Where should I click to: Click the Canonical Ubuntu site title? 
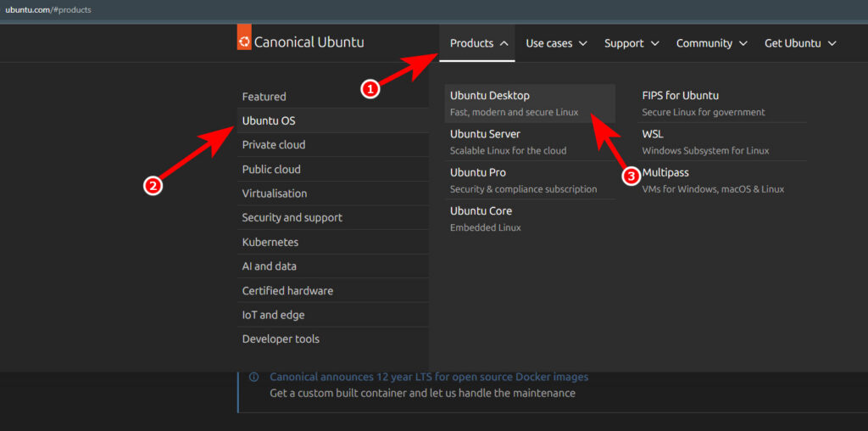[x=309, y=42]
